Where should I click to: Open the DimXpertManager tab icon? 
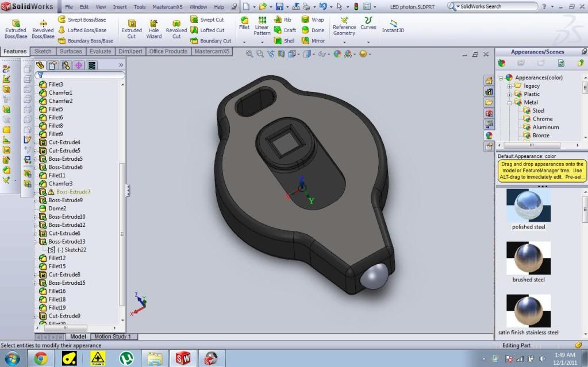(x=78, y=65)
